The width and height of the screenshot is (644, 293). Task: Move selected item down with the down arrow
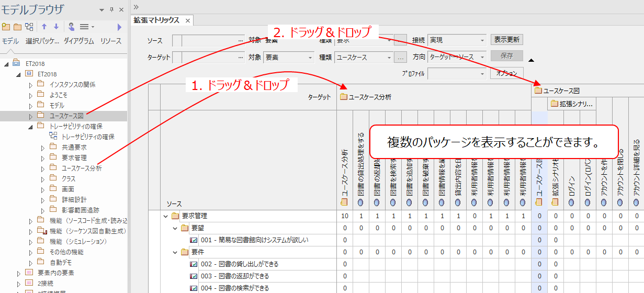(x=56, y=27)
